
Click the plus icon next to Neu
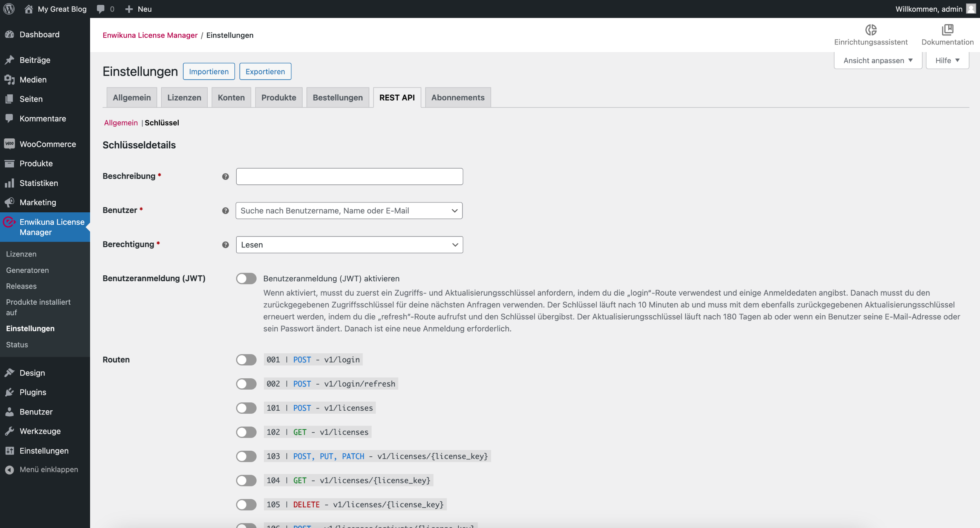click(129, 9)
